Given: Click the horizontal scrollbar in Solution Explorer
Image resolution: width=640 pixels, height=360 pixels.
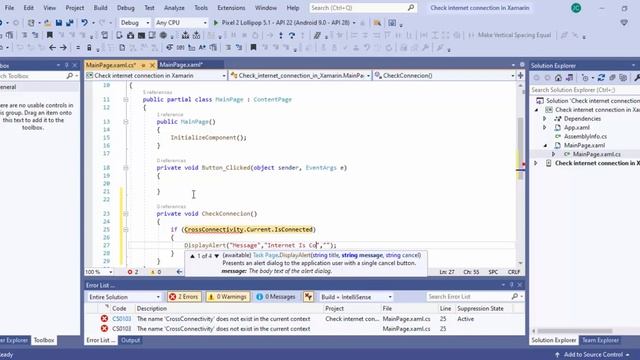Looking at the screenshot, I should point(575,331).
